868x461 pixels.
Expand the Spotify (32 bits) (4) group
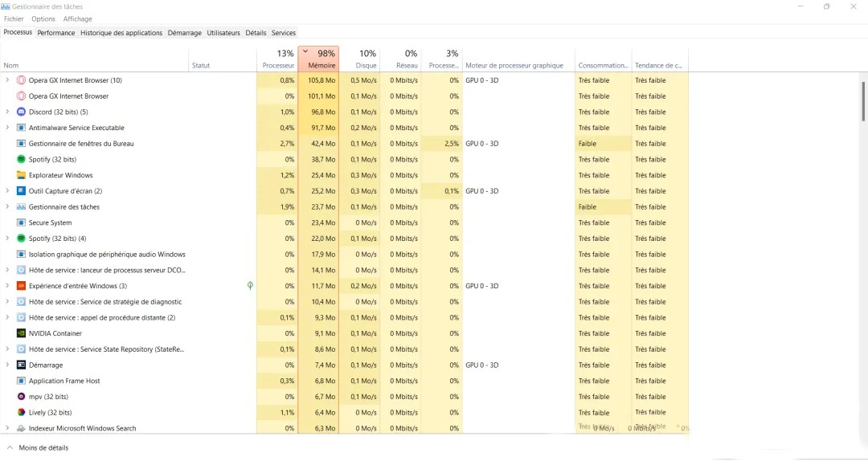7,239
